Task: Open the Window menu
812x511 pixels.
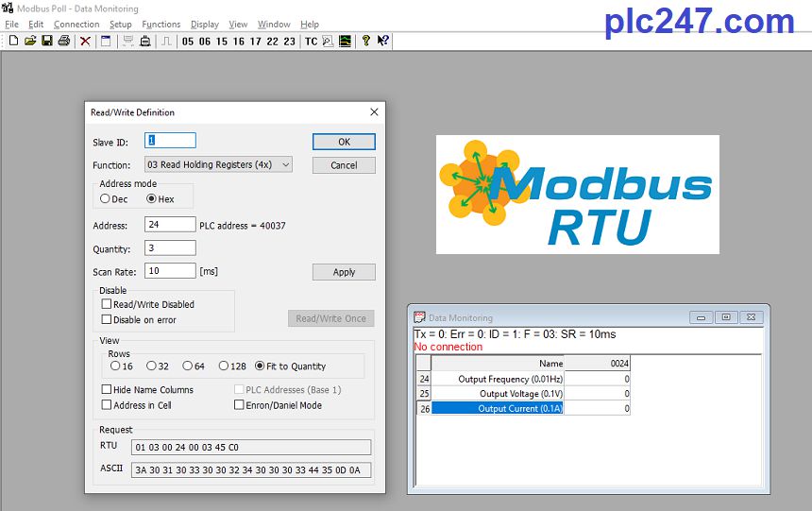Action: (274, 25)
